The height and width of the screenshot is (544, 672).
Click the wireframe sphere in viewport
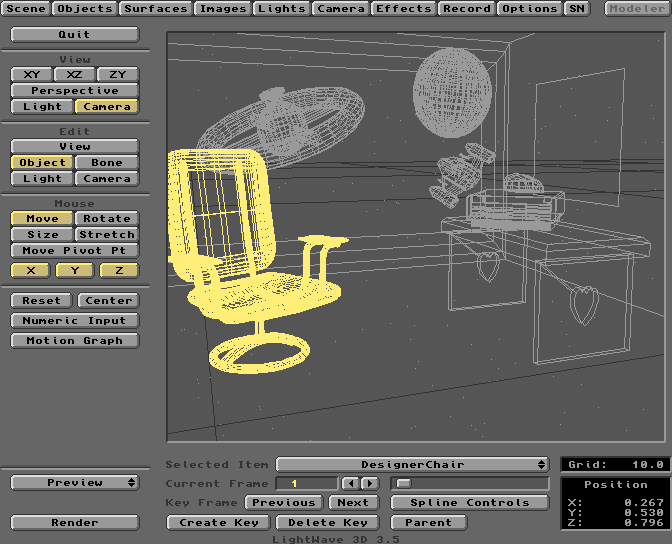point(452,92)
